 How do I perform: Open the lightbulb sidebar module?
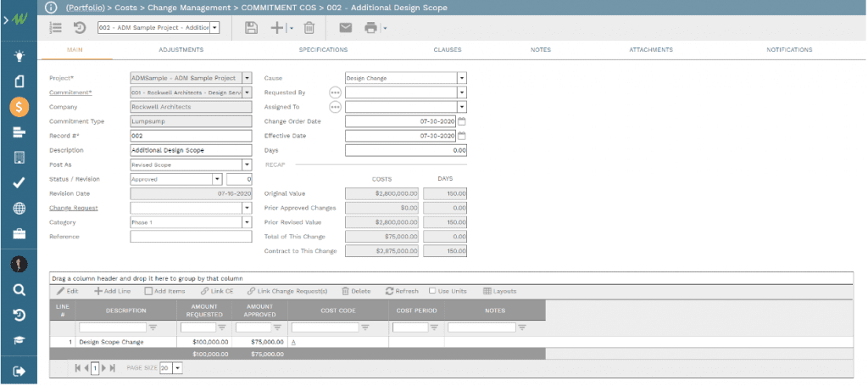click(19, 56)
